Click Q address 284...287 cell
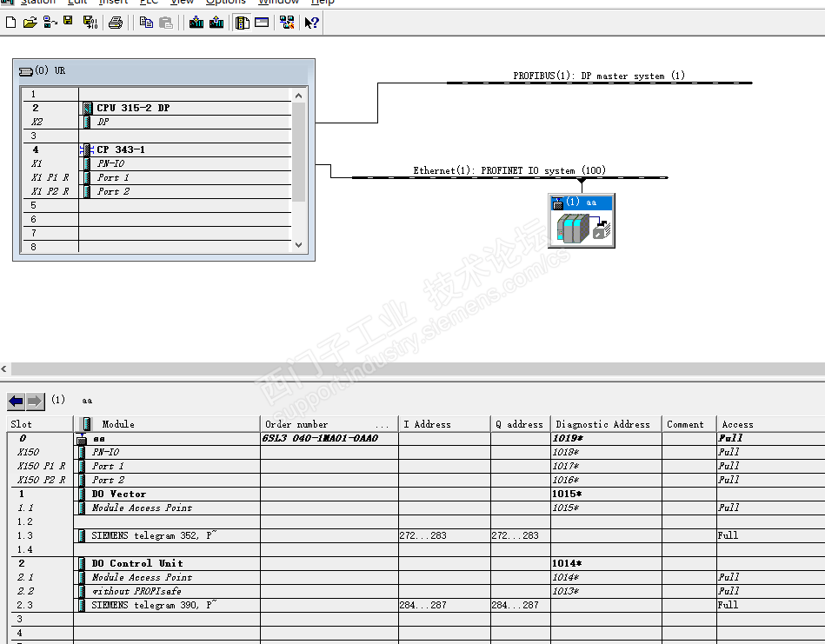The width and height of the screenshot is (825, 644). click(x=521, y=605)
